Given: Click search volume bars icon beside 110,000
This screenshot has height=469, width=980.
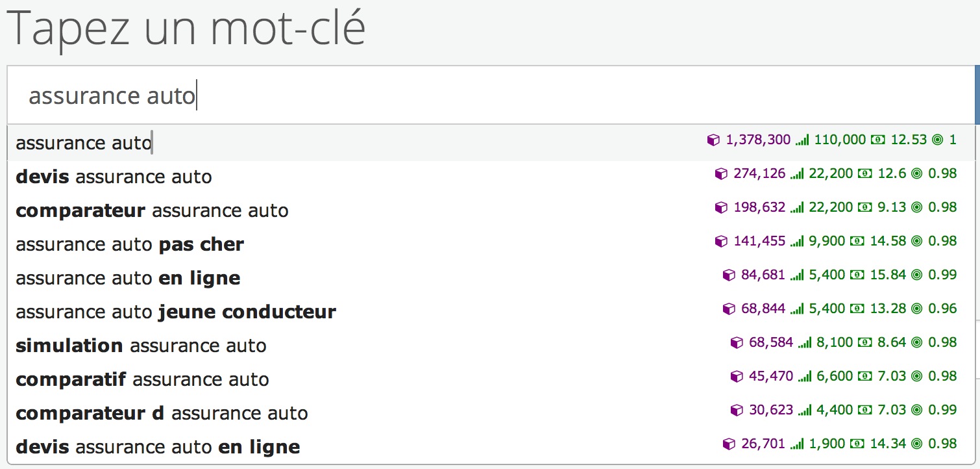Looking at the screenshot, I should [x=802, y=140].
